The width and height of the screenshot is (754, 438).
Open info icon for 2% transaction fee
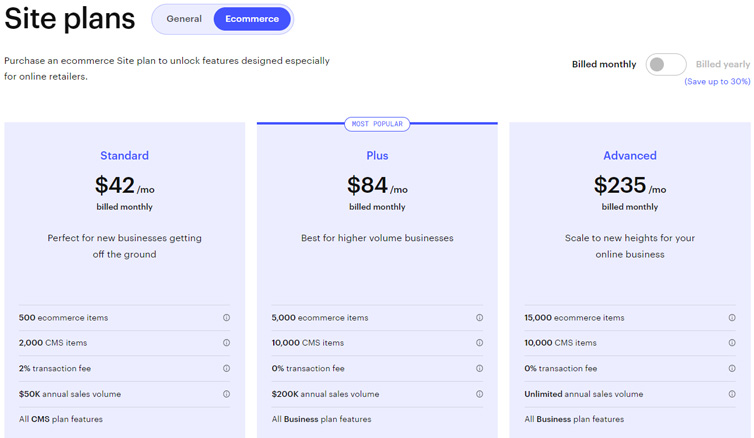click(x=226, y=368)
